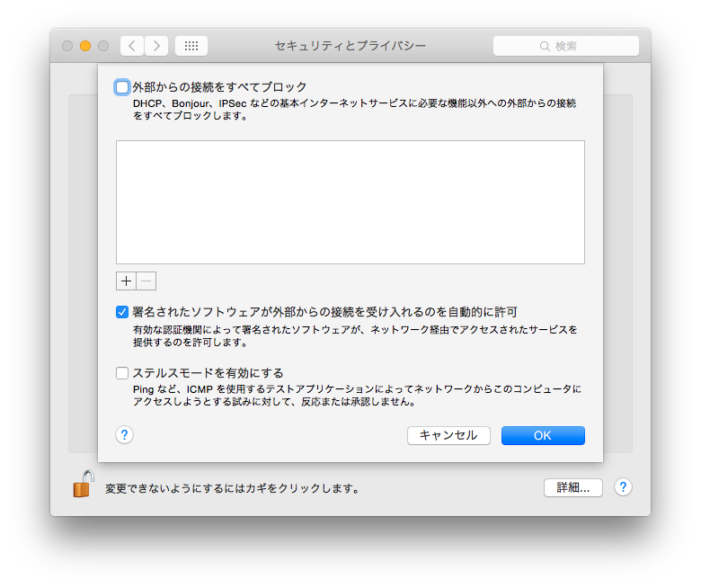Screen dimensions: 701x588
Task: Minimize the window with the yellow button
Action: pos(85,46)
